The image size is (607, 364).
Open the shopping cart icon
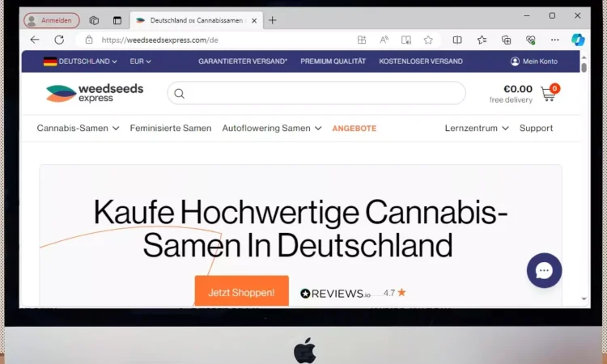548,94
